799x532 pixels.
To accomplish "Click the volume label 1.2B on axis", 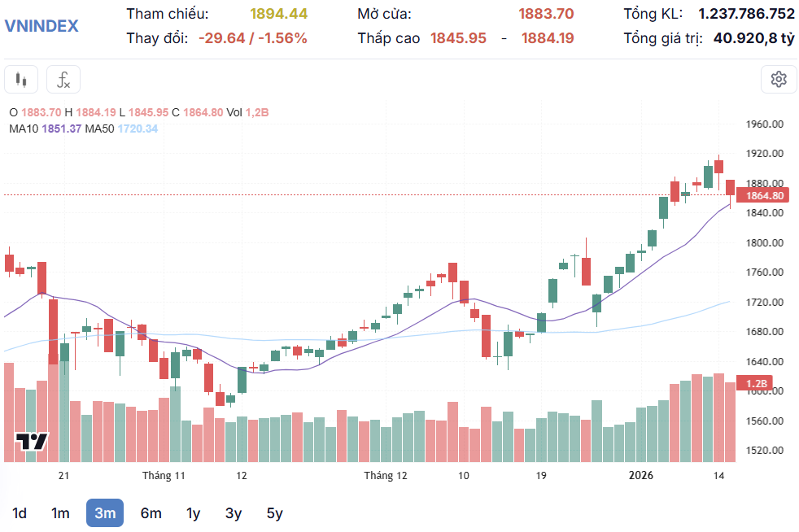I will (757, 384).
